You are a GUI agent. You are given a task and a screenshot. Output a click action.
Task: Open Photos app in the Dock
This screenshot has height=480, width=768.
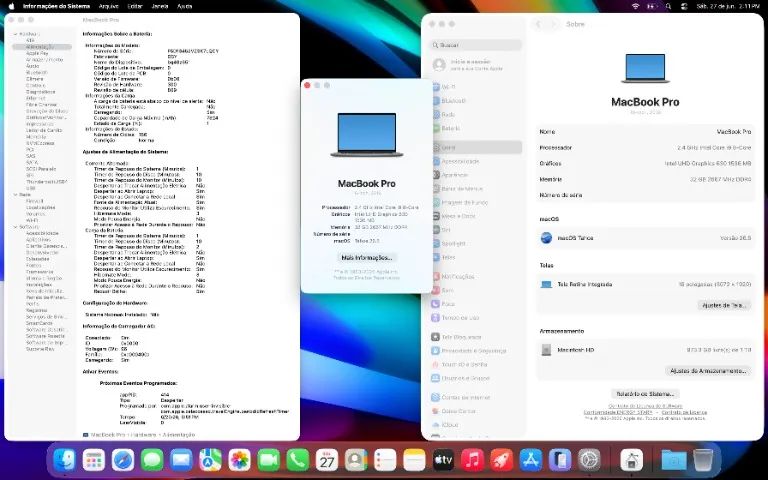click(240, 460)
